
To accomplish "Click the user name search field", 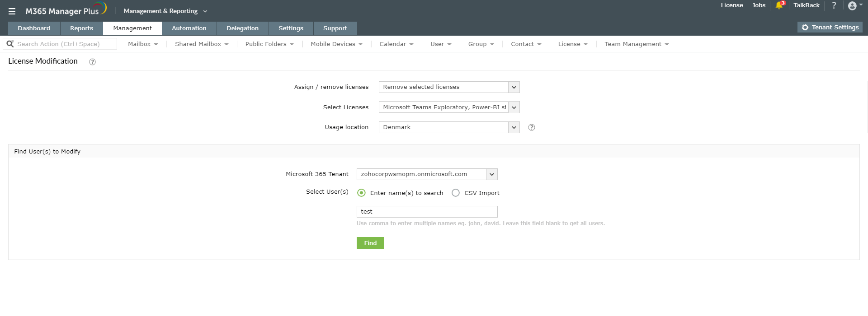I will point(427,212).
